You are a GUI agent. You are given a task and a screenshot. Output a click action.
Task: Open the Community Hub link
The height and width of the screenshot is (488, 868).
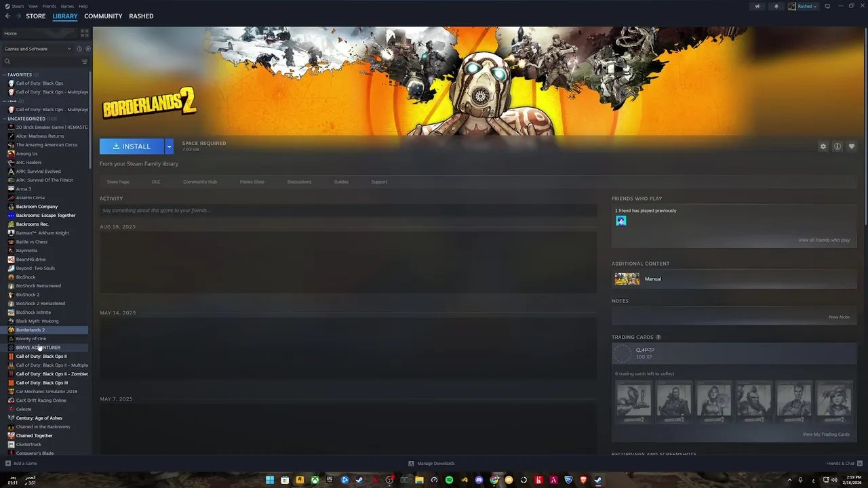click(x=200, y=182)
